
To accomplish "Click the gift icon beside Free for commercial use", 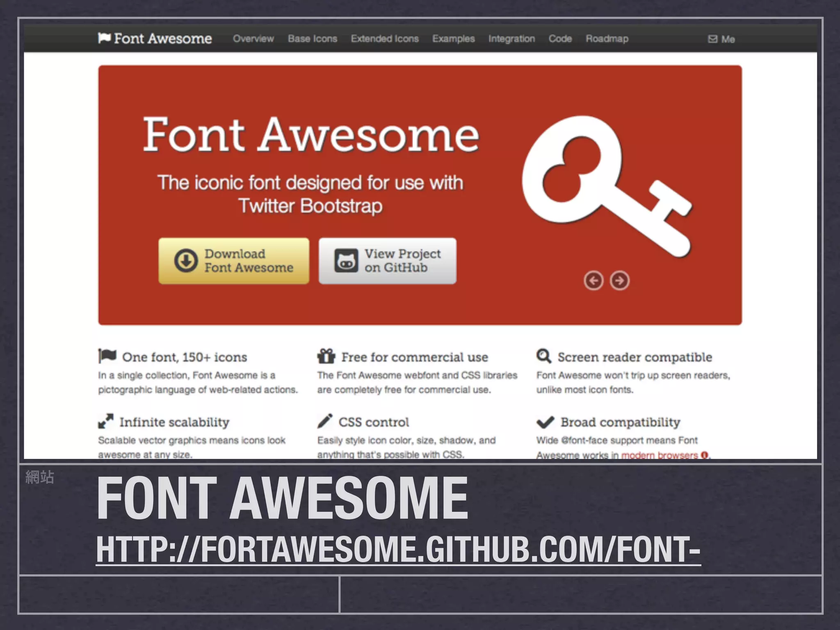I will [x=326, y=356].
